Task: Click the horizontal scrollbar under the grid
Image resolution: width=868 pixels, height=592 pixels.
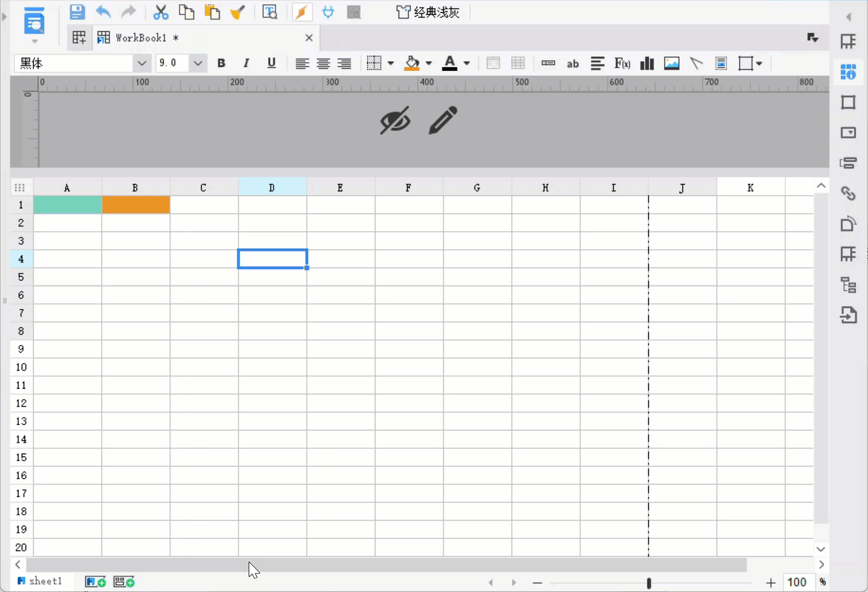Action: pyautogui.click(x=387, y=564)
